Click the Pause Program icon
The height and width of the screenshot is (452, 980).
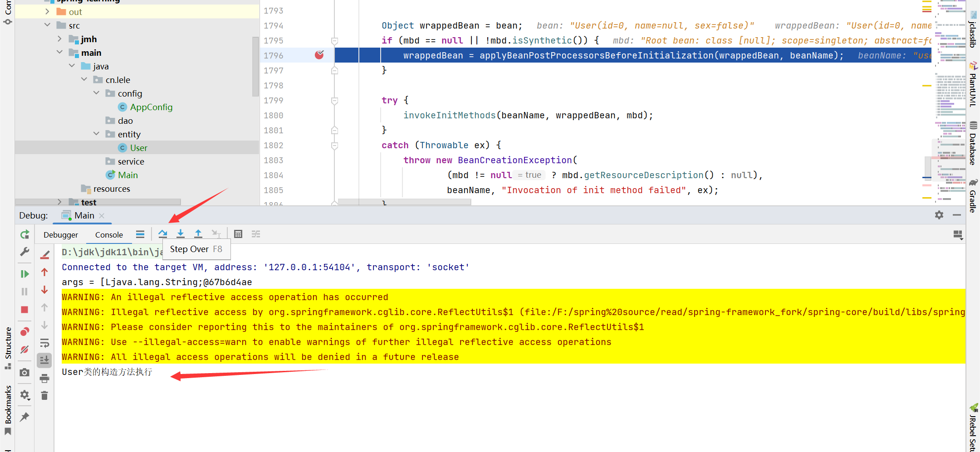click(24, 292)
